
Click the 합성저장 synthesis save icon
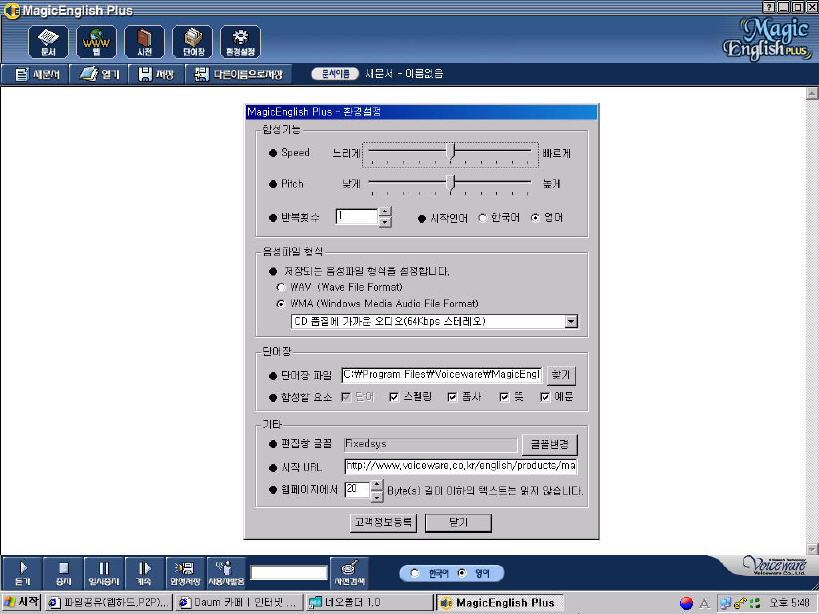[185, 573]
